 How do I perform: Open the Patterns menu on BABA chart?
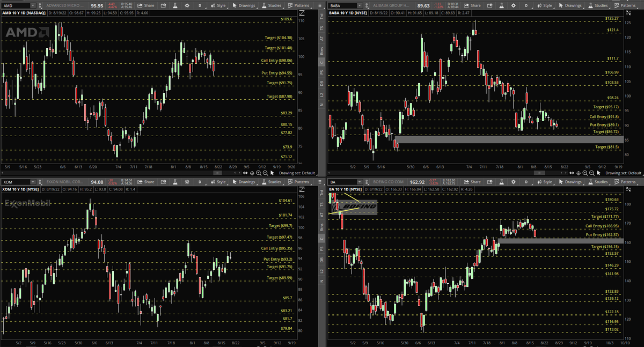pyautogui.click(x=626, y=5)
